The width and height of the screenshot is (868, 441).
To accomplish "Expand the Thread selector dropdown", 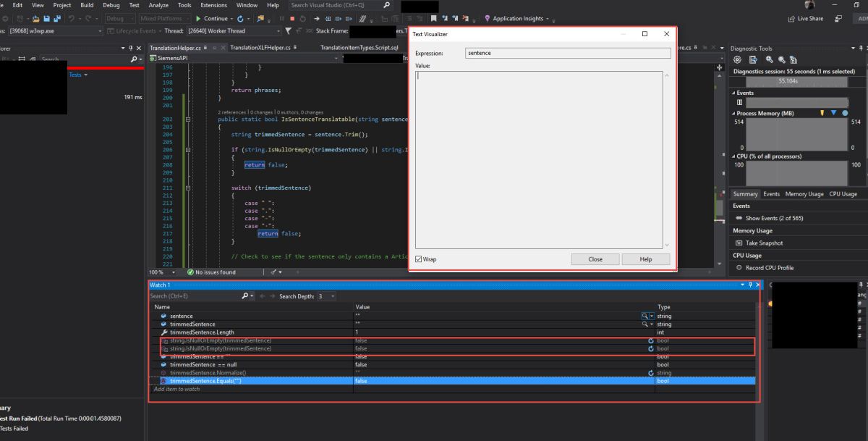I will [278, 31].
